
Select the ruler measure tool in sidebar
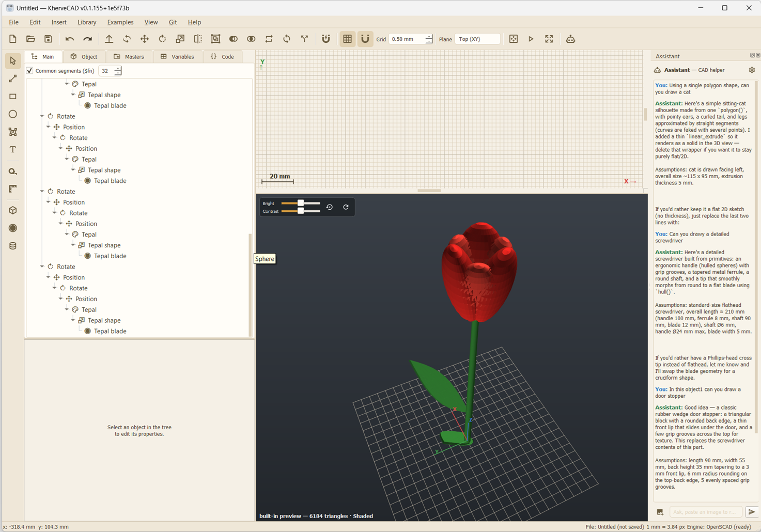[x=13, y=189]
